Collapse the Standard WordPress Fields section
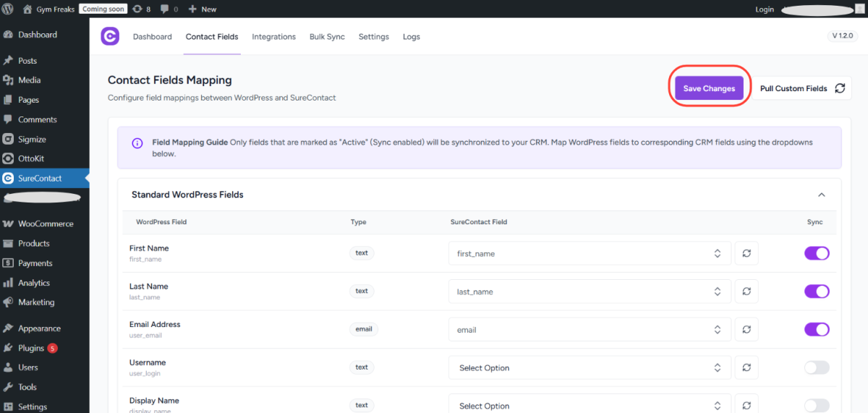Viewport: 868px width, 413px height. click(x=821, y=195)
